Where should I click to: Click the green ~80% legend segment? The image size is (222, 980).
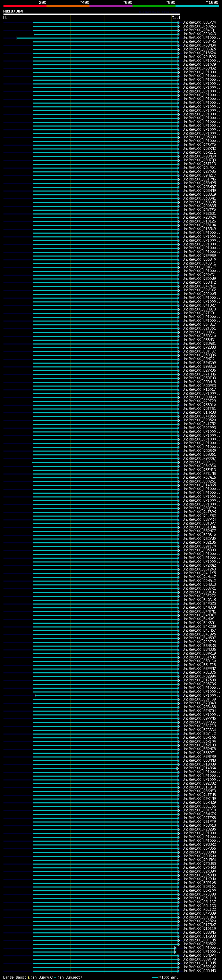pos(154,6)
